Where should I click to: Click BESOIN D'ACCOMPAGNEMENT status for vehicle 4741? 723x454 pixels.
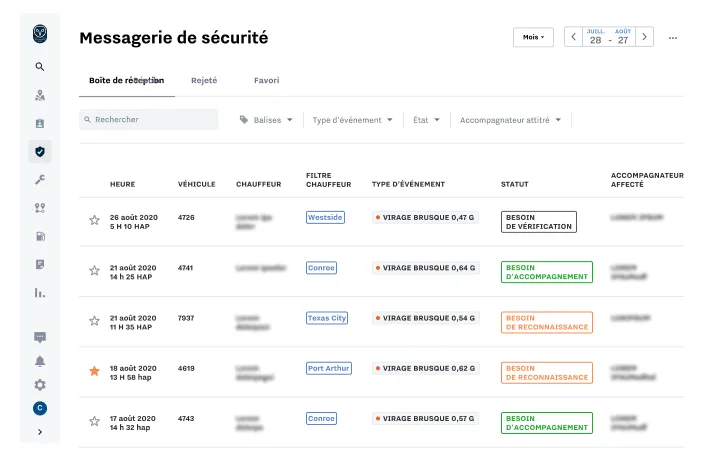click(547, 272)
